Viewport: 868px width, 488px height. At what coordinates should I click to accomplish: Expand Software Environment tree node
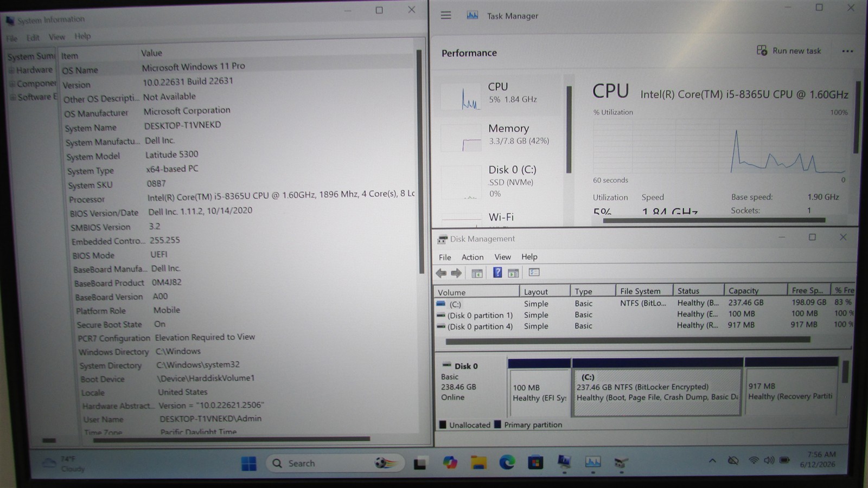13,98
